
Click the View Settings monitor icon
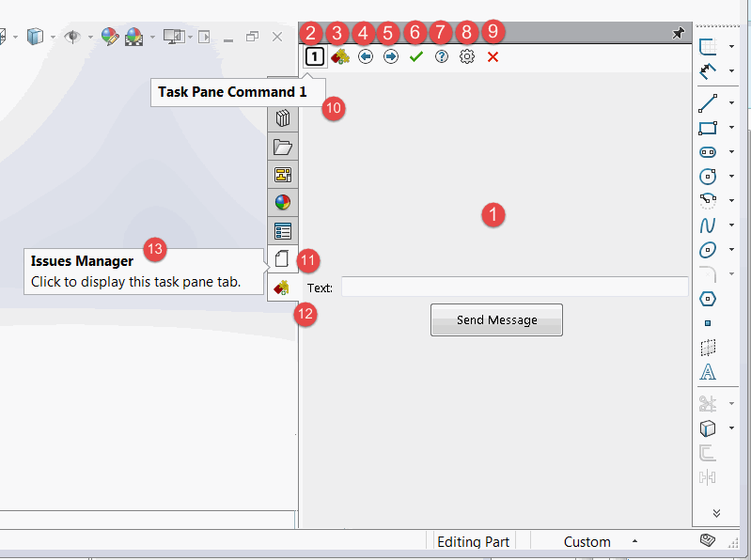point(173,37)
